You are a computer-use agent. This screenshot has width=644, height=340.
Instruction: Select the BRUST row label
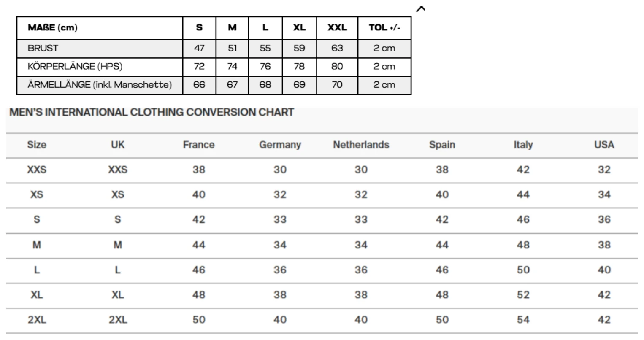pyautogui.click(x=43, y=48)
